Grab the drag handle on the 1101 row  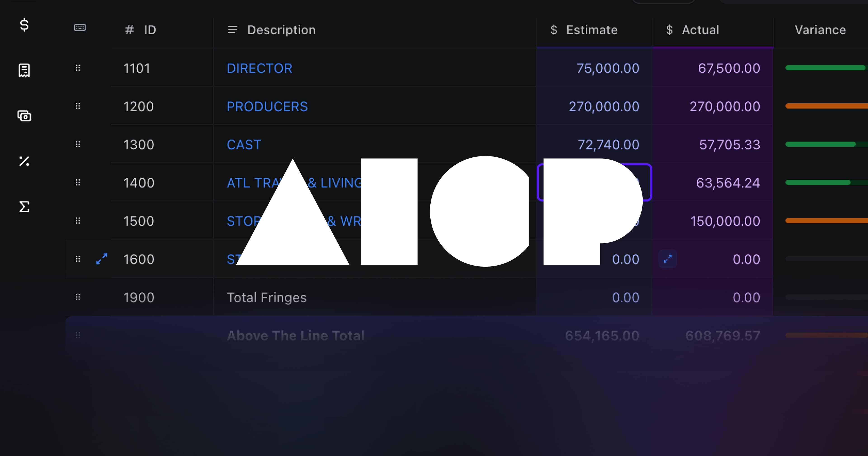click(78, 68)
